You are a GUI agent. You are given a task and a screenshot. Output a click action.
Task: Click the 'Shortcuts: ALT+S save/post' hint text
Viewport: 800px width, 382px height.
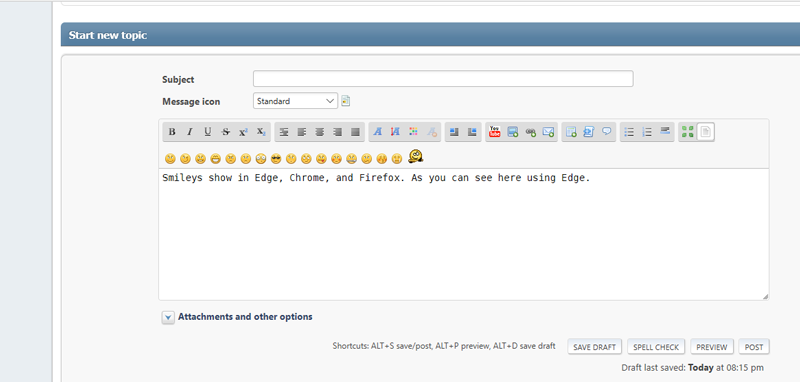click(x=444, y=346)
